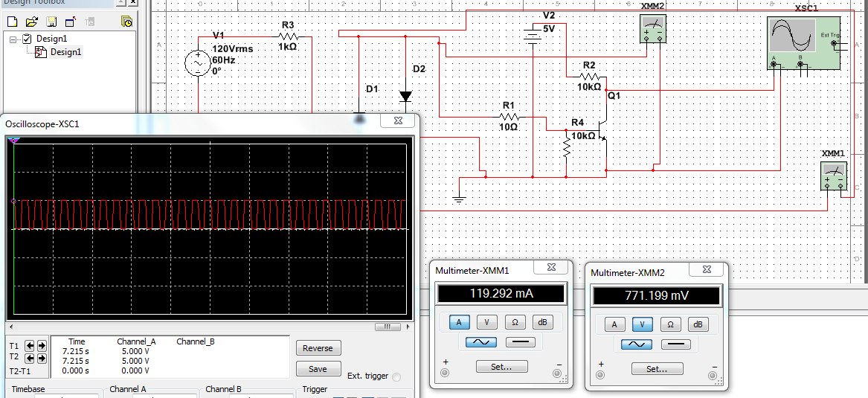Move oscilloscope cursor T1 left
This screenshot has height=398, width=868.
click(30, 345)
